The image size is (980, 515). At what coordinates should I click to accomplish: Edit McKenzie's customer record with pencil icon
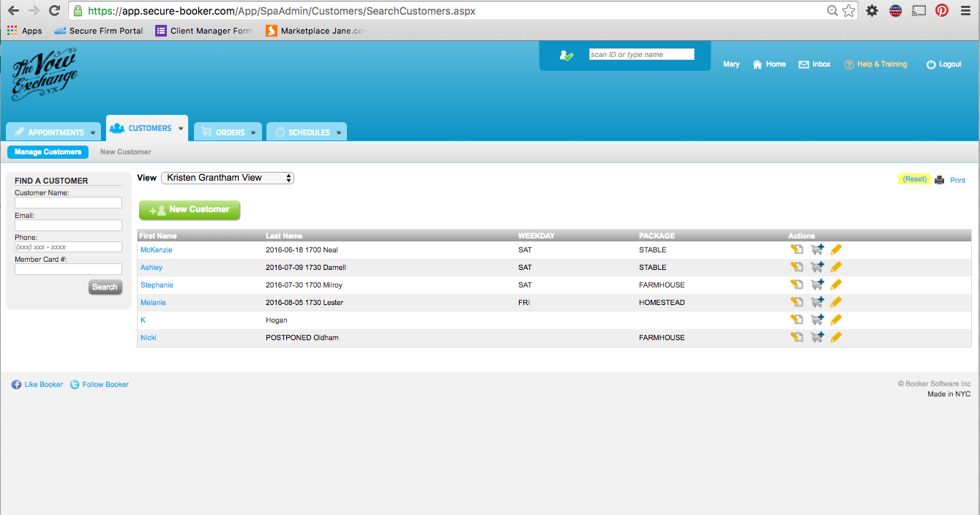coord(836,249)
